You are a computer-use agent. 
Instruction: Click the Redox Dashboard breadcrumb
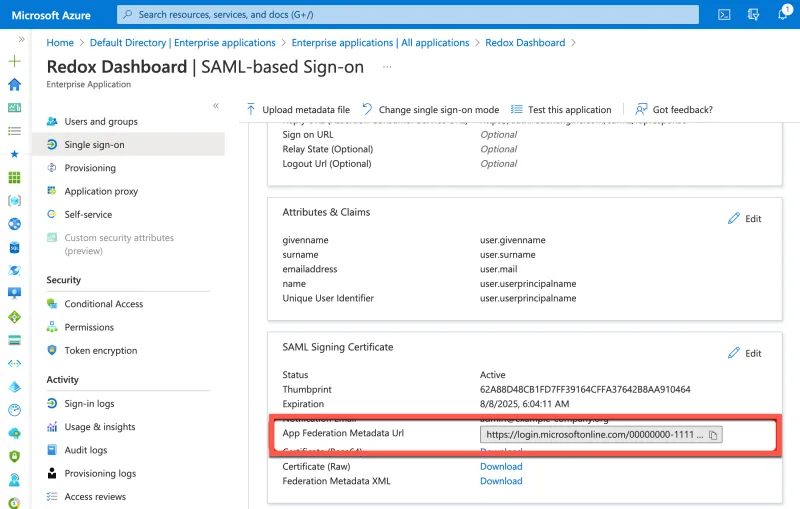click(525, 43)
